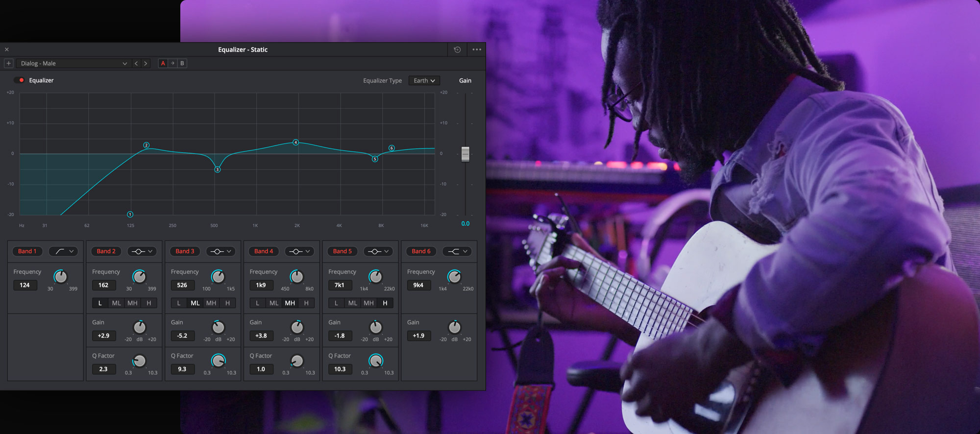Toggle Band 6 on or off
This screenshot has width=980, height=434.
pos(421,251)
